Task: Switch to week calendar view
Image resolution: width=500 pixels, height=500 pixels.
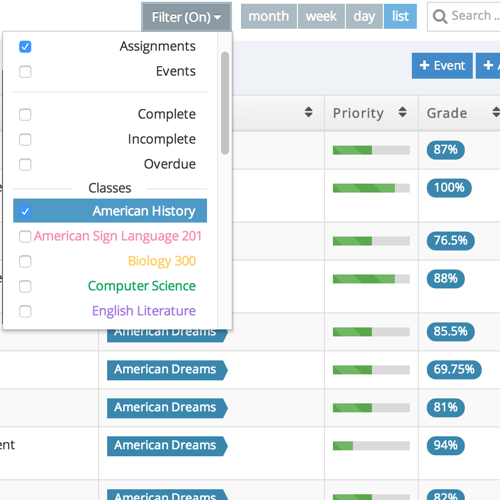Action: pyautogui.click(x=321, y=16)
